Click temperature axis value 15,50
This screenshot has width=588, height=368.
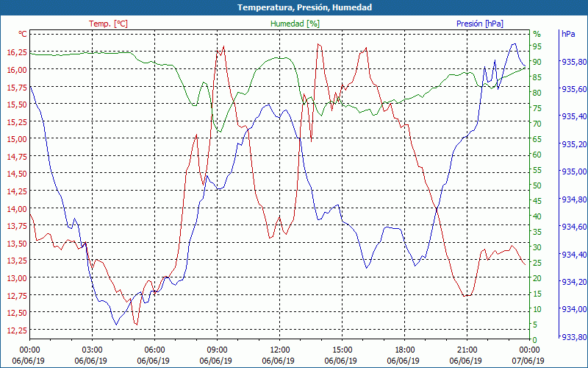pos(17,105)
